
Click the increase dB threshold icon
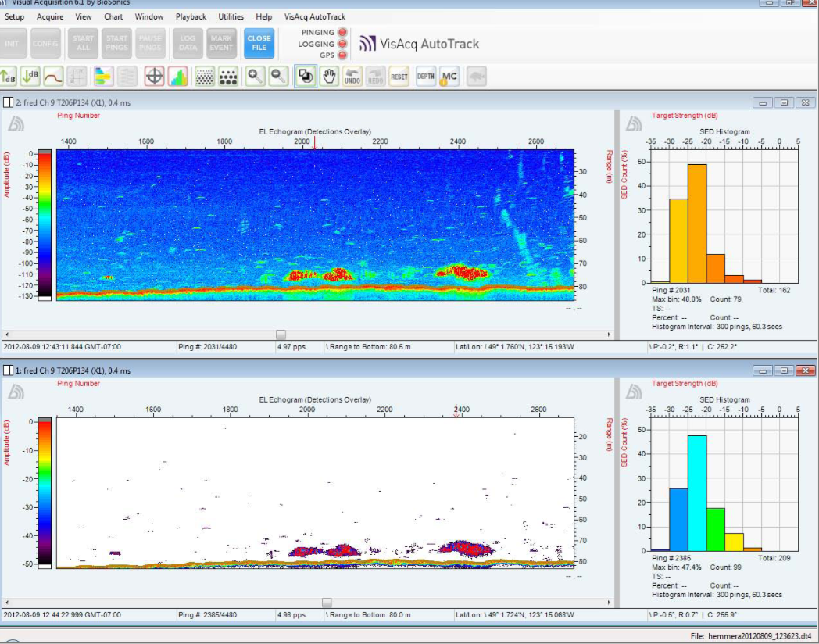[x=9, y=77]
